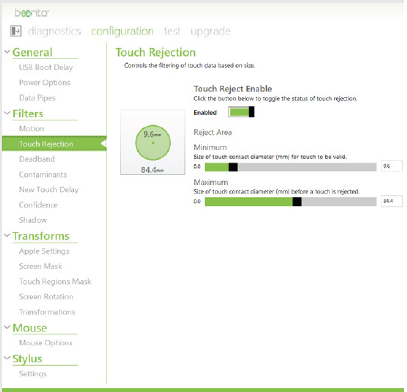The image size is (407, 392).
Task: Open Mouse Options
Action: point(46,343)
